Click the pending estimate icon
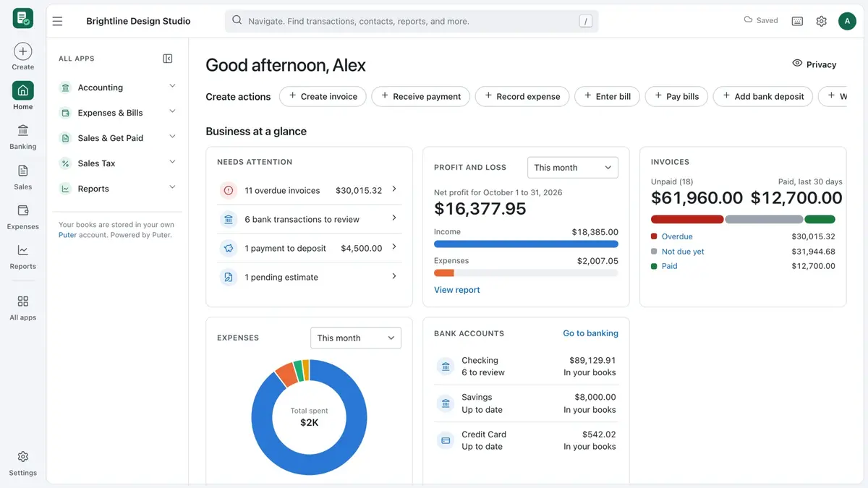This screenshot has width=868, height=488. [x=229, y=277]
